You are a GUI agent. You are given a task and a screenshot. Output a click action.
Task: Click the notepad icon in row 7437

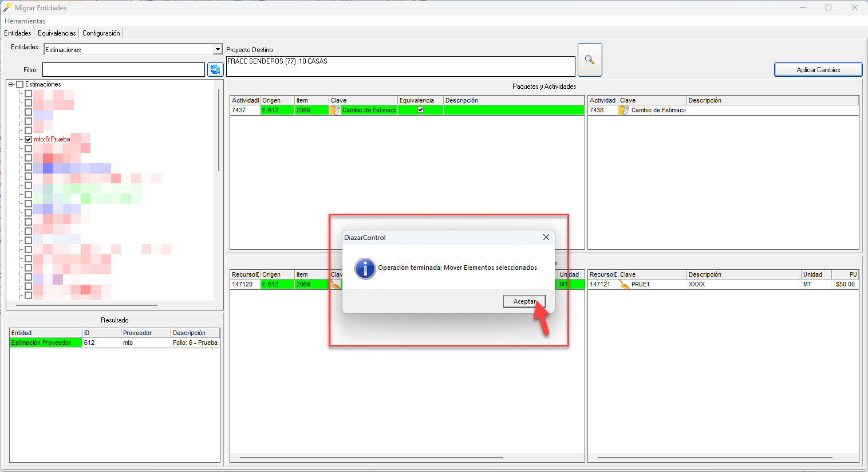click(335, 110)
